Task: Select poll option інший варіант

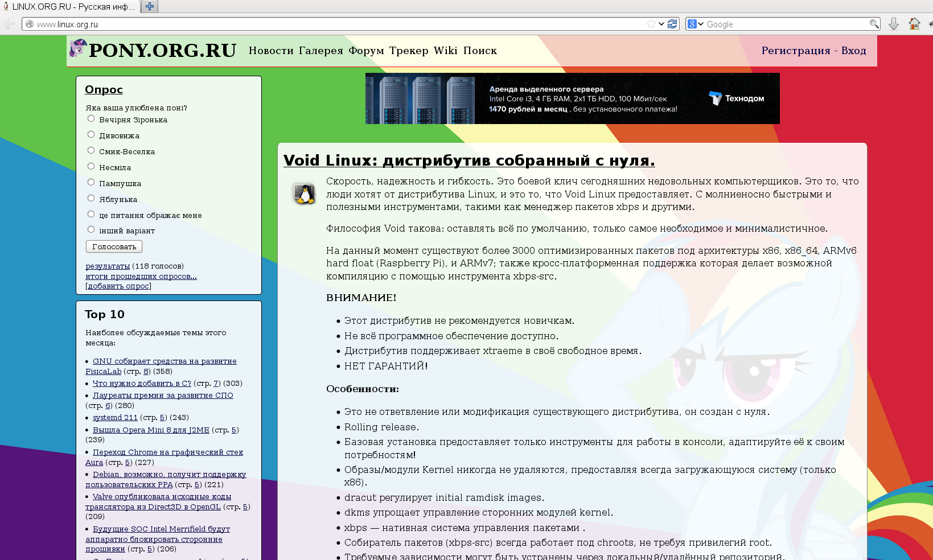Action: click(x=91, y=229)
